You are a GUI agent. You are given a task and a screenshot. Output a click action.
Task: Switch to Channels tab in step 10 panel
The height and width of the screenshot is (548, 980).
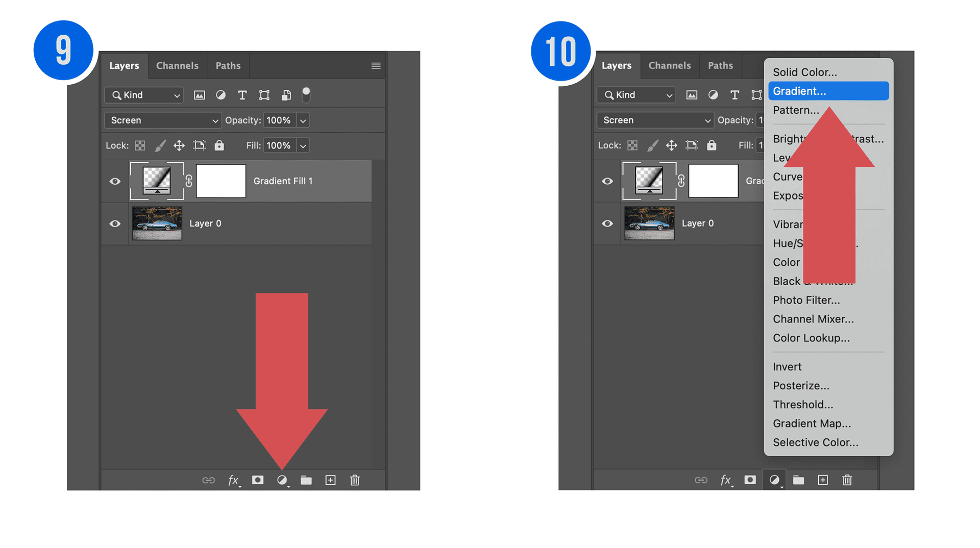(x=669, y=65)
